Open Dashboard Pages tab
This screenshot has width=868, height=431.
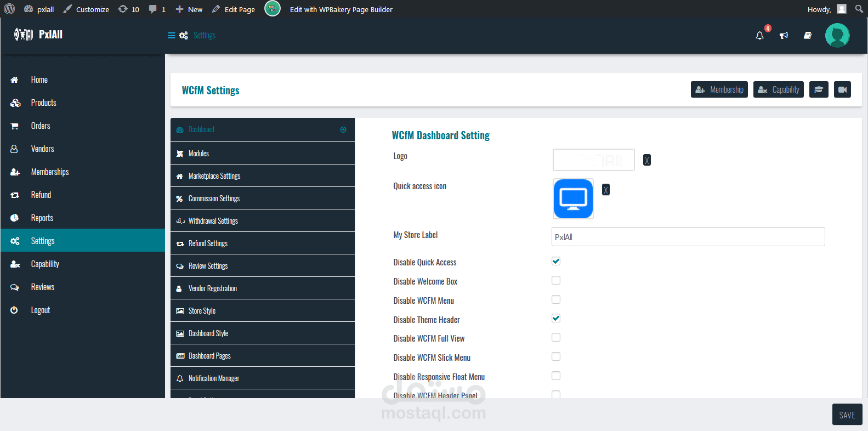[263, 356]
